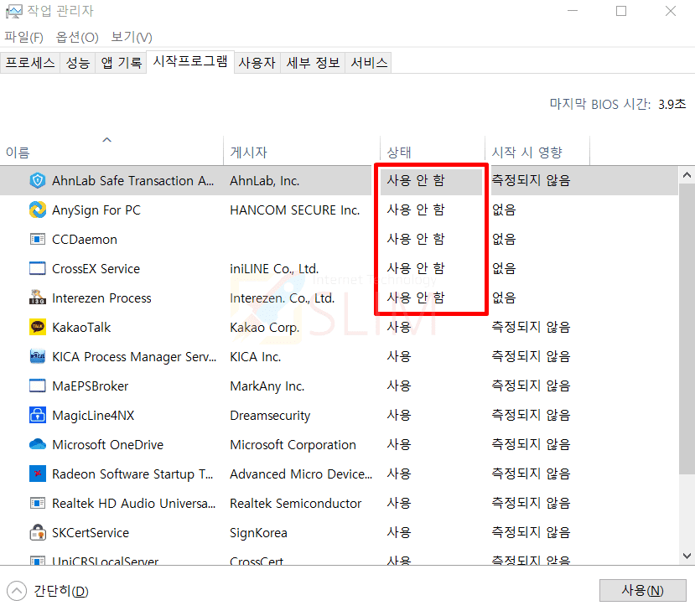The width and height of the screenshot is (695, 616).
Task: Select the Realtek HD Audio Universa... entry
Action: click(133, 504)
